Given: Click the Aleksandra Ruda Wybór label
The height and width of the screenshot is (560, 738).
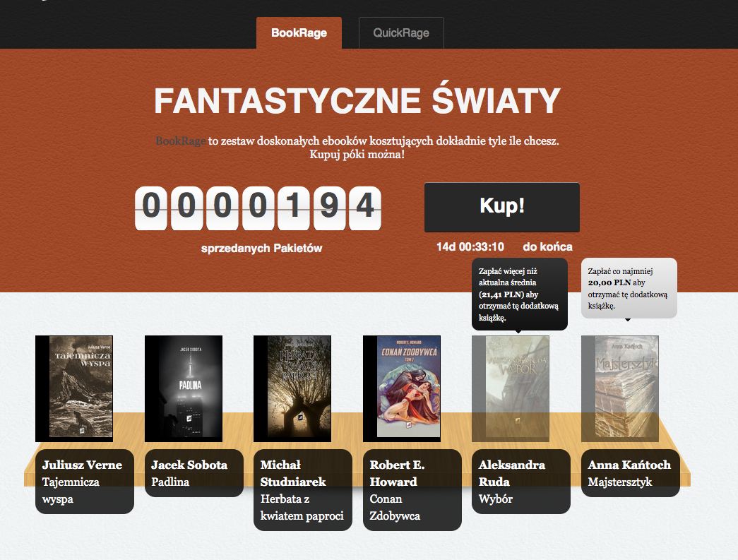Looking at the screenshot, I should [x=521, y=482].
